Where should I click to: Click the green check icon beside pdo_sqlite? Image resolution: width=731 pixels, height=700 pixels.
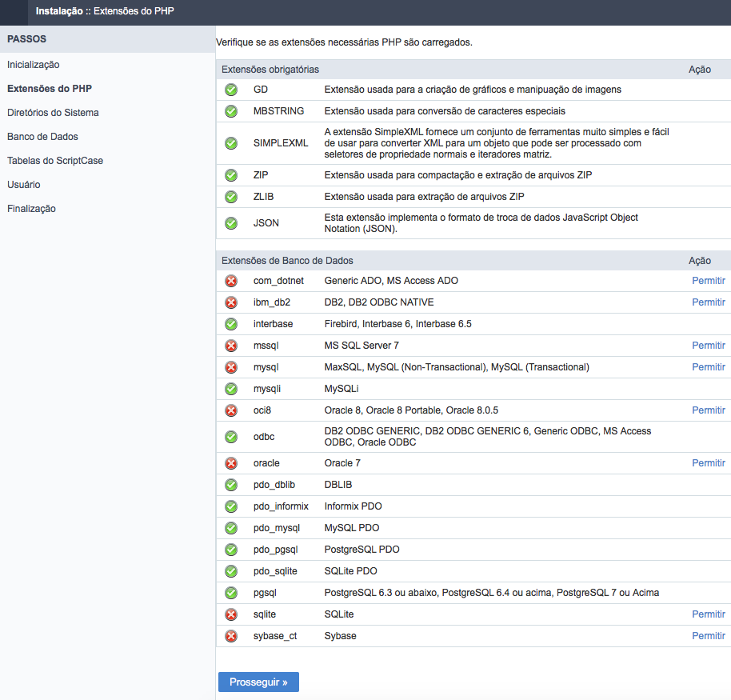click(x=231, y=571)
